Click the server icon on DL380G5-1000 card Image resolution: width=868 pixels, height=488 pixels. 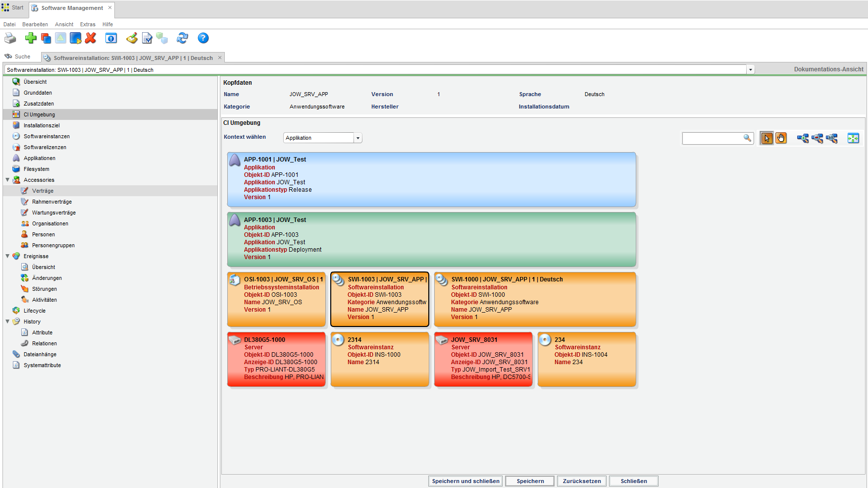point(235,340)
